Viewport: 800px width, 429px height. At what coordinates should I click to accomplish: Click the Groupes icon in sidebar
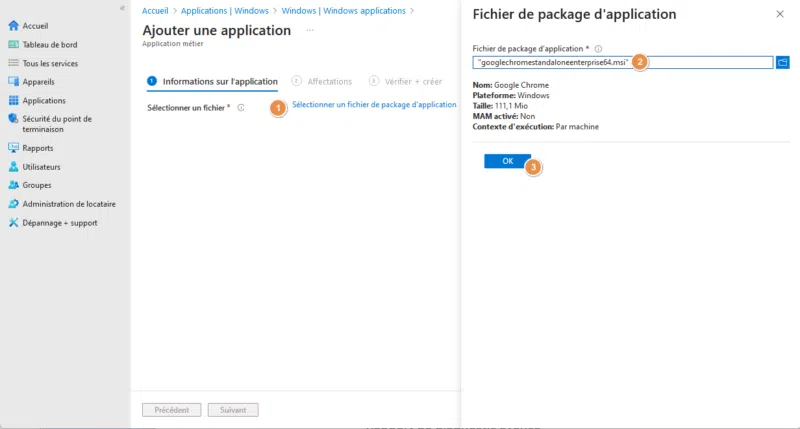pyautogui.click(x=14, y=185)
